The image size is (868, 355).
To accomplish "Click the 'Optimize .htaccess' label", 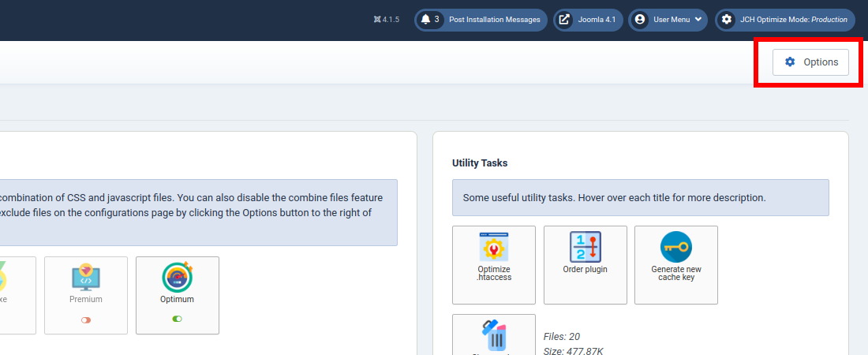I will coord(494,273).
